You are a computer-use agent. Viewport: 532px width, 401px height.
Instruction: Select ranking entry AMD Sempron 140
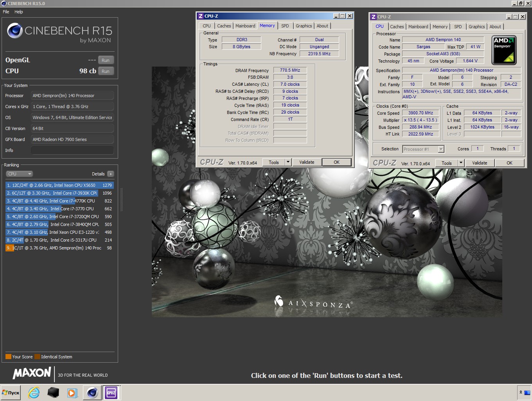pos(59,248)
